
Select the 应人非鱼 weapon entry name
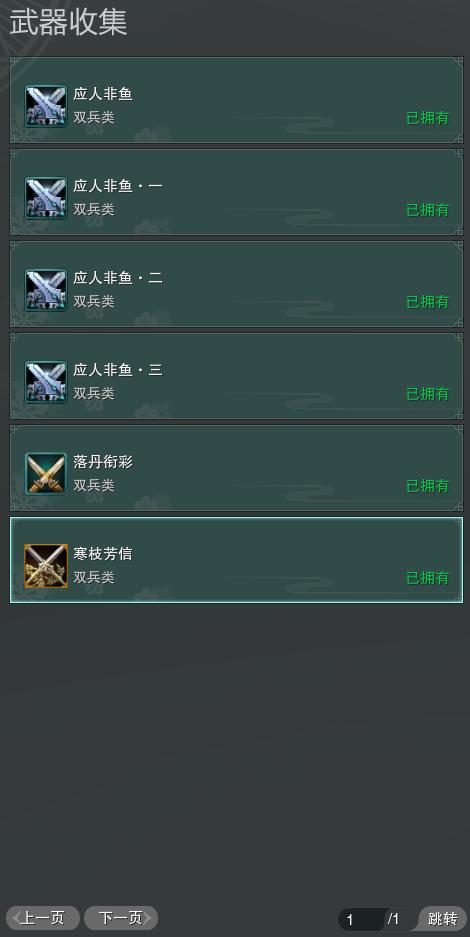(103, 94)
